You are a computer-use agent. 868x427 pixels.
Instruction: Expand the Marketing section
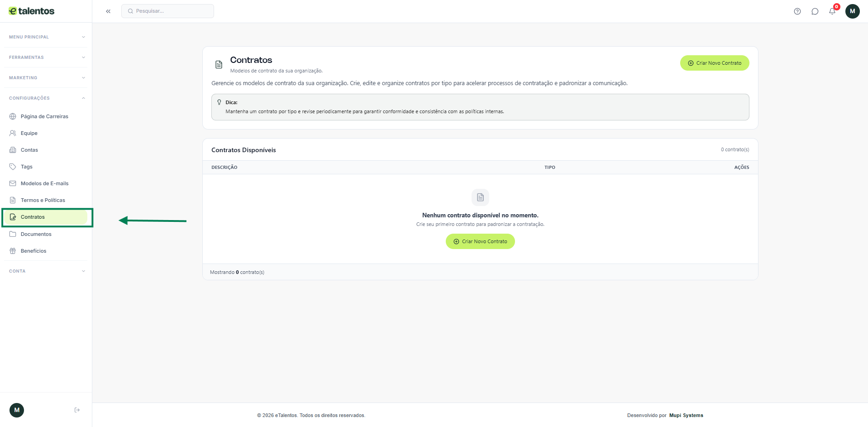tap(47, 78)
